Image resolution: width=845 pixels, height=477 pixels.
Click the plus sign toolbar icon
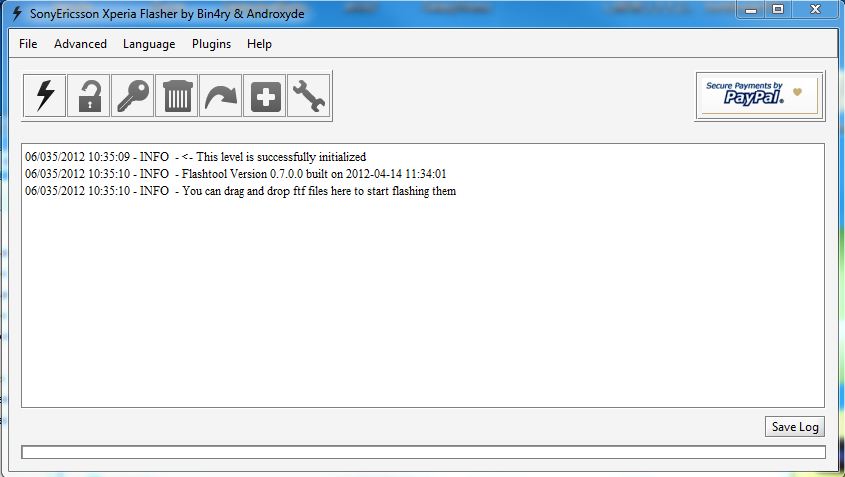[x=265, y=96]
